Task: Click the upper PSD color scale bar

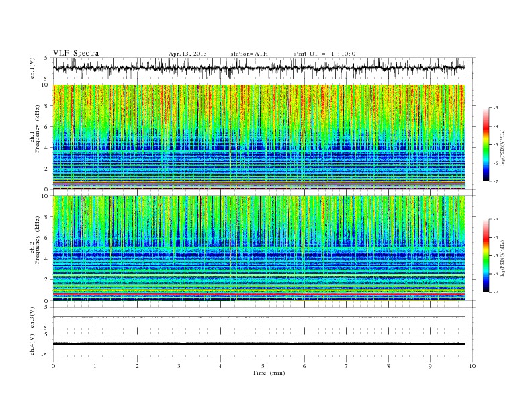Action: 486,145
